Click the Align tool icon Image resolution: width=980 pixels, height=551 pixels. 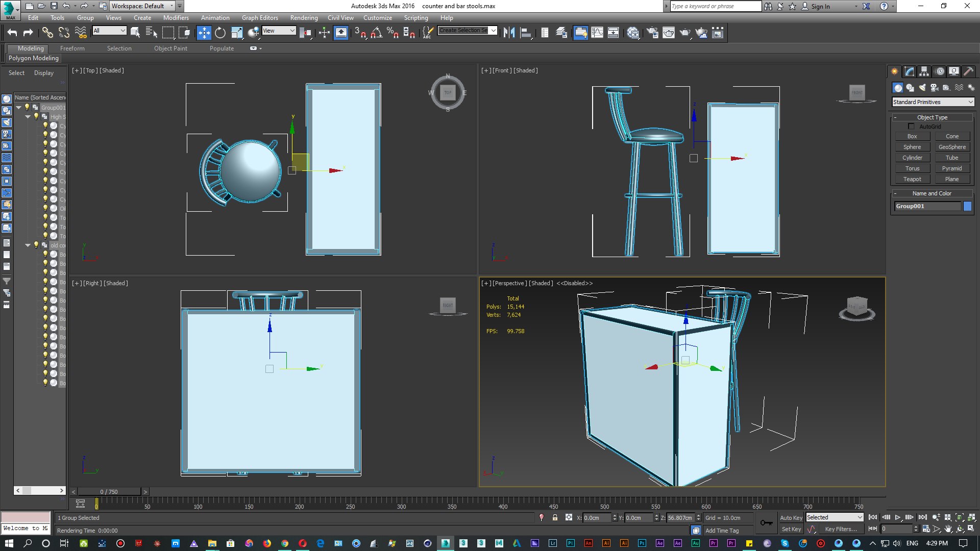[x=526, y=33]
